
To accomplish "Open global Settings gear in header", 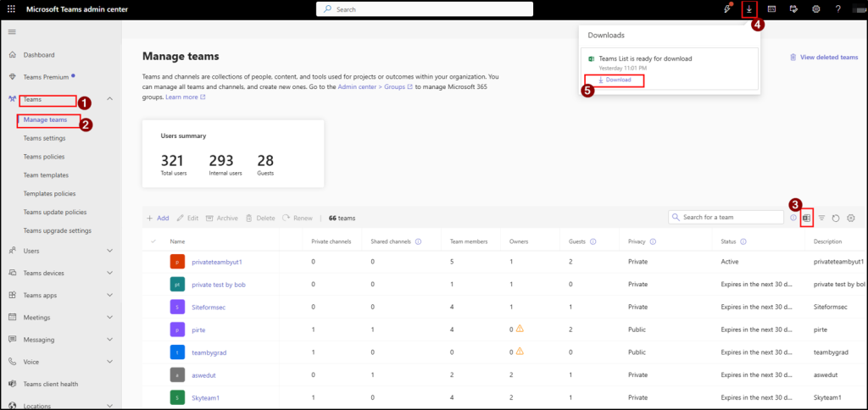I will click(815, 9).
